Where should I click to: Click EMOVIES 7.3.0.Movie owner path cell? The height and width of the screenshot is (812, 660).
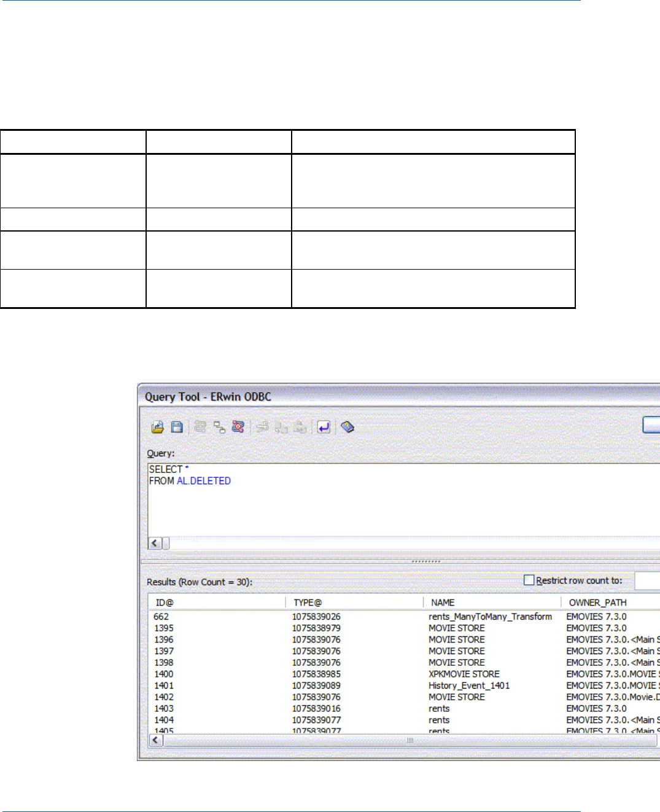pyautogui.click(x=613, y=697)
